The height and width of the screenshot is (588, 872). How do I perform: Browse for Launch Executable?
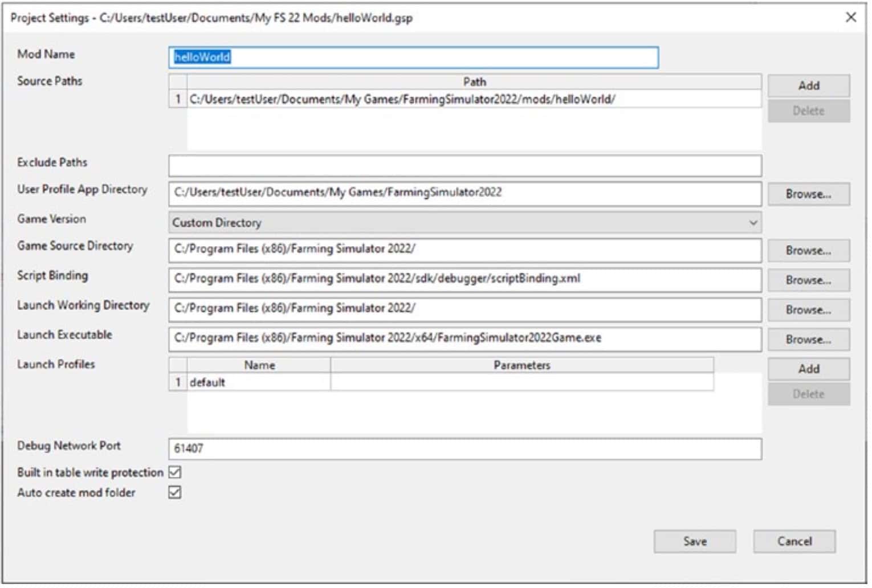(x=808, y=339)
